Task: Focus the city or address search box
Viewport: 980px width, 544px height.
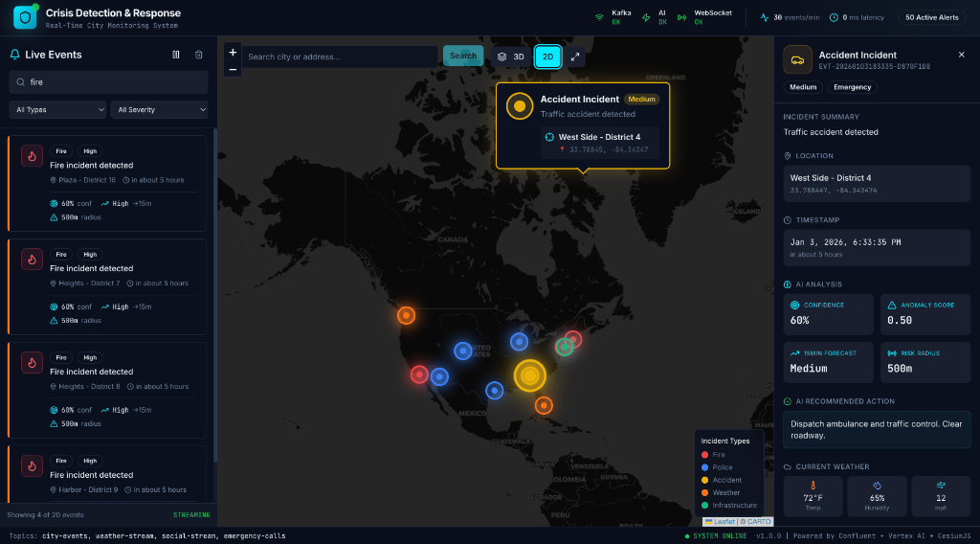Action: tap(340, 57)
